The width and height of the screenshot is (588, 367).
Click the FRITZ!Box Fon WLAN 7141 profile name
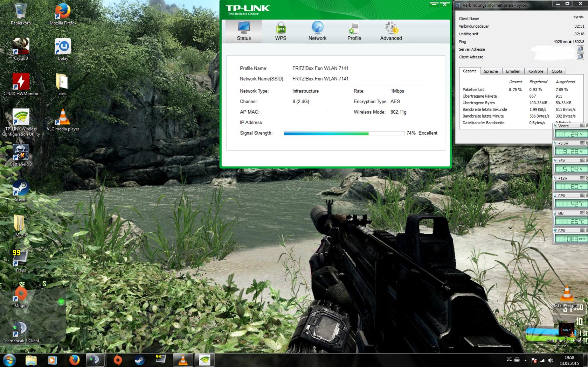click(320, 68)
